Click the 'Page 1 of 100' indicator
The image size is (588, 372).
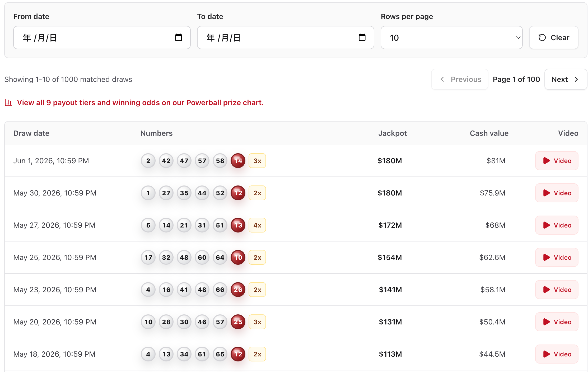(x=516, y=79)
